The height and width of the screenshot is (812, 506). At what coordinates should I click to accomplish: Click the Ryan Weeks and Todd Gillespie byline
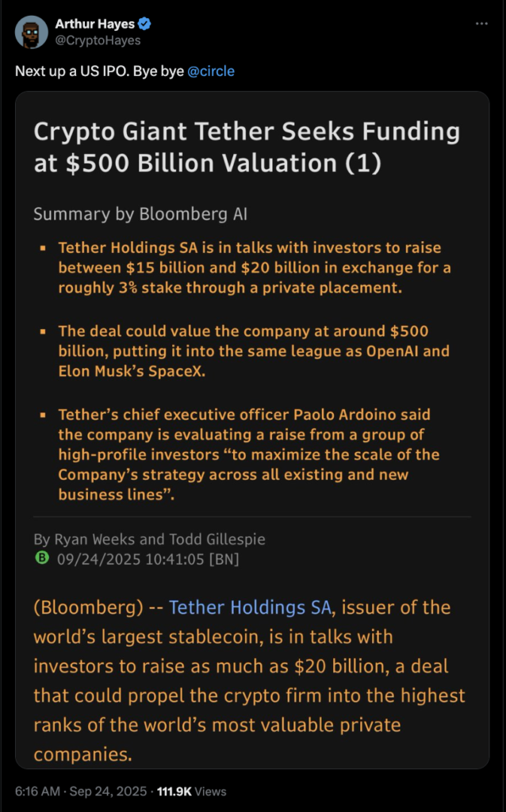(x=149, y=539)
